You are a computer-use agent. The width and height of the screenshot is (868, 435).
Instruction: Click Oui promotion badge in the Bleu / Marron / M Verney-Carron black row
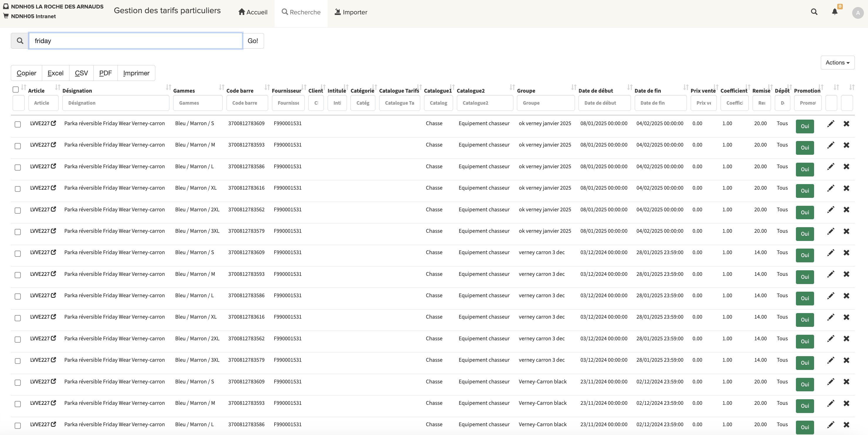[x=805, y=406]
